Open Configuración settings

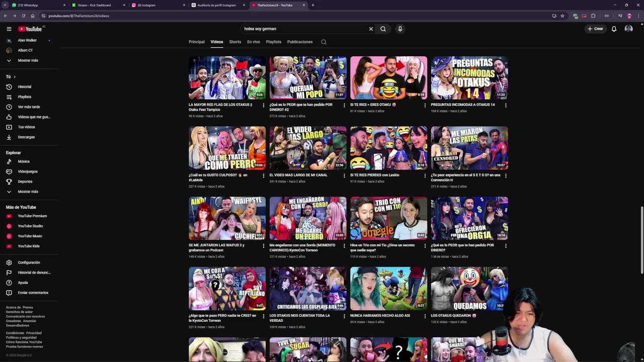(x=29, y=262)
